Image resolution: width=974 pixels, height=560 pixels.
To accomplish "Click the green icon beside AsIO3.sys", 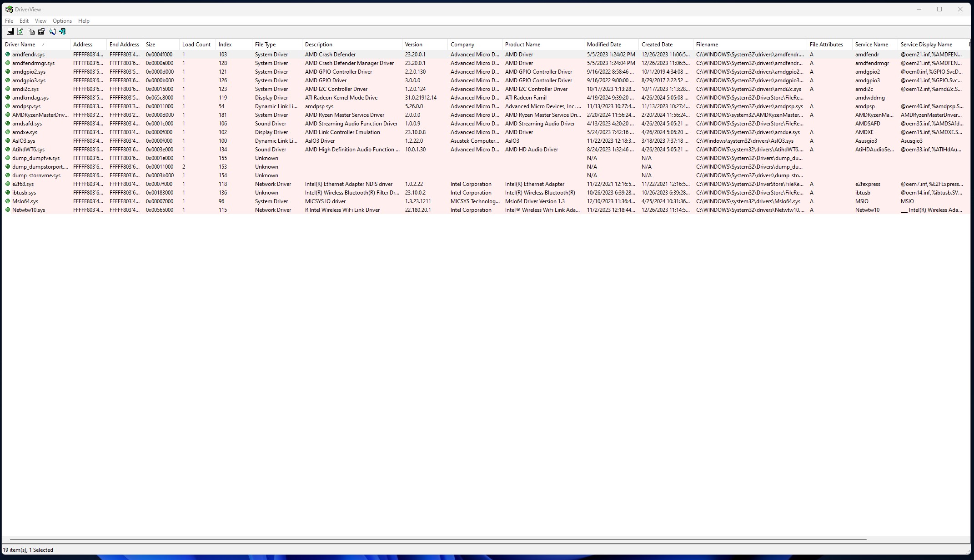I will [x=8, y=140].
